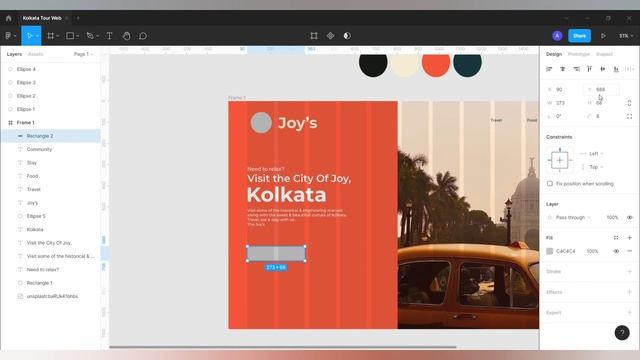
Task: Click Align bottom icon
Action: pyautogui.click(x=616, y=69)
